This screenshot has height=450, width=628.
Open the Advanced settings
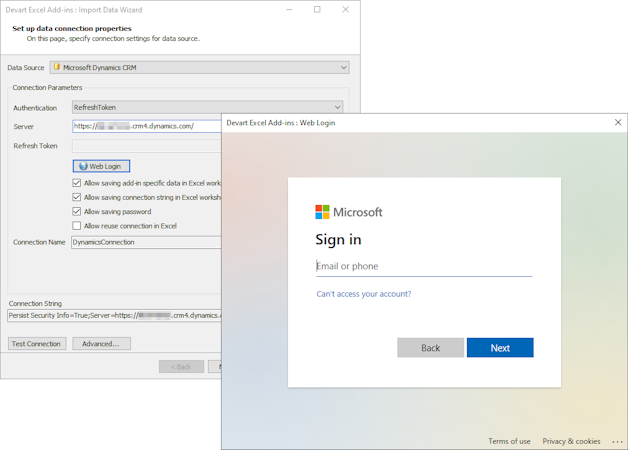[x=101, y=344]
